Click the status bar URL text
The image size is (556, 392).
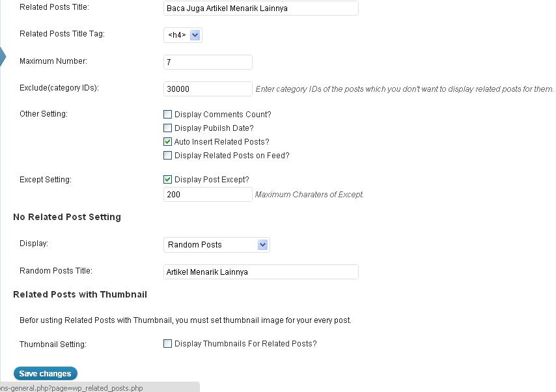pyautogui.click(x=72, y=388)
